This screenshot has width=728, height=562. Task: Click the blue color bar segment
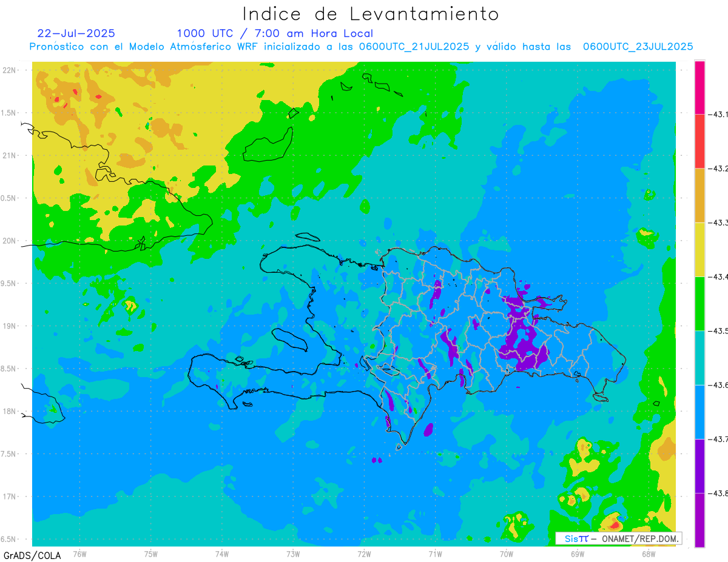(x=699, y=412)
